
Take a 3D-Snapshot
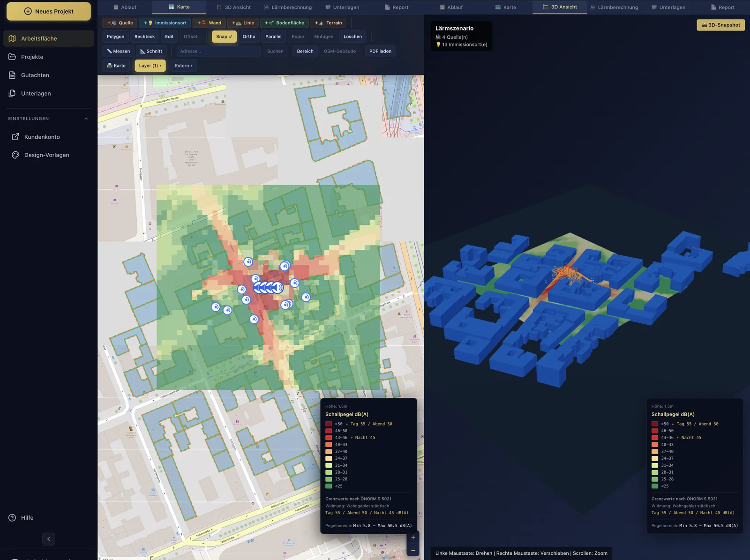[720, 25]
